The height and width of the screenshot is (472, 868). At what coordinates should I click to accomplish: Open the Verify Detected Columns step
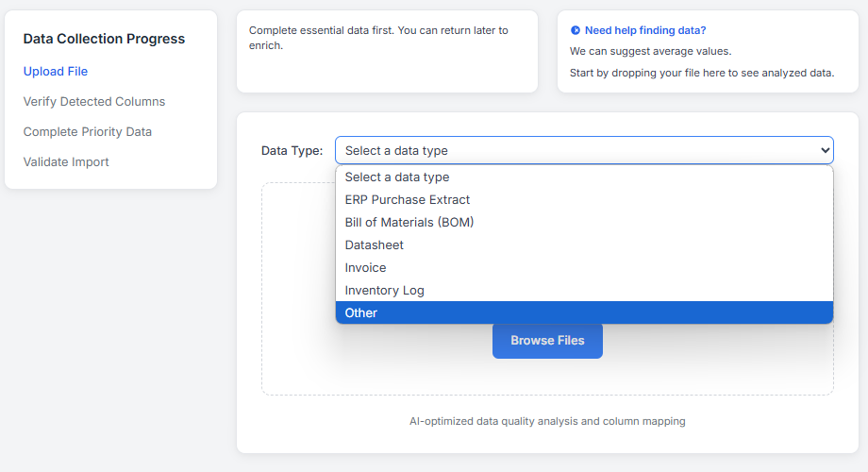(94, 102)
